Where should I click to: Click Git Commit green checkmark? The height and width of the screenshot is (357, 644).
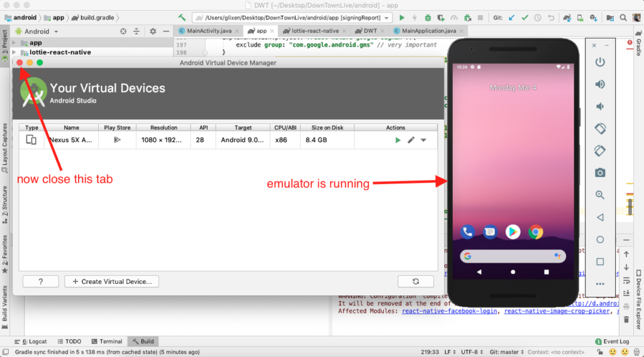tap(525, 18)
